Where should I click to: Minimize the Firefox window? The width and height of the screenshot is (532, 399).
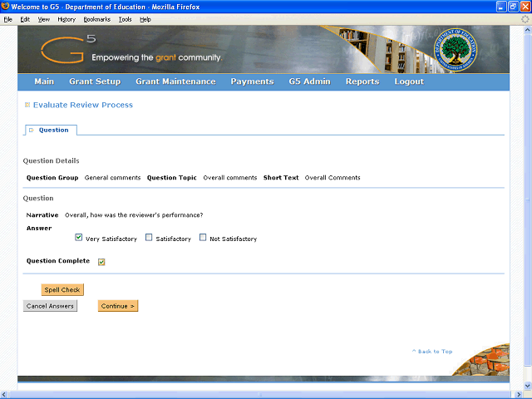(x=501, y=7)
